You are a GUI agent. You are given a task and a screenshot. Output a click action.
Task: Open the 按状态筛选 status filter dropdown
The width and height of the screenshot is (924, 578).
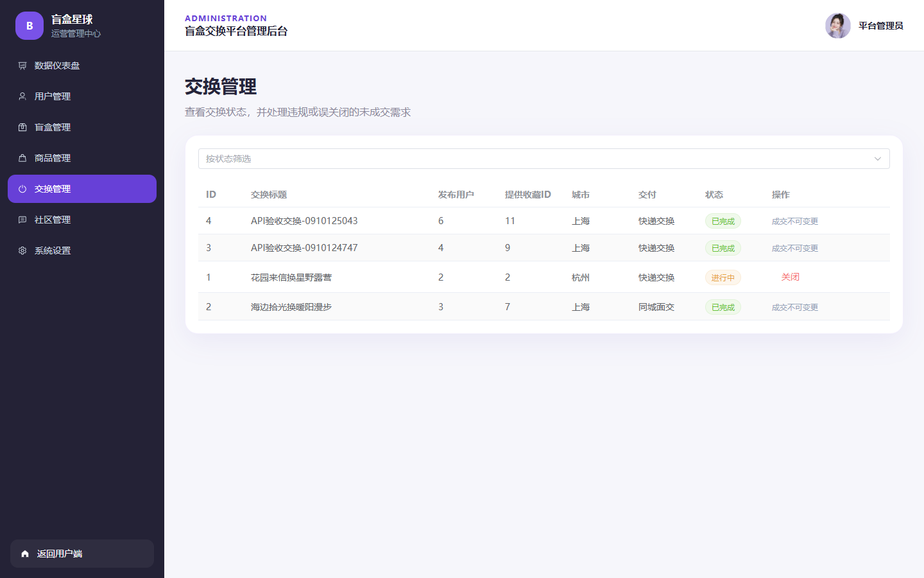[x=543, y=159]
